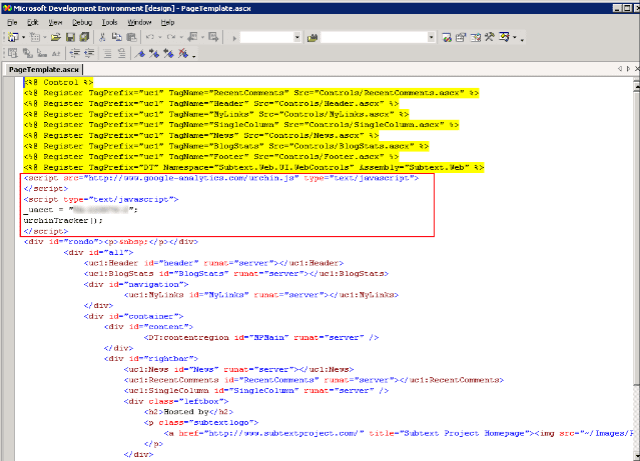This screenshot has height=461, width=640.
Task: Open the Window menu
Action: click(139, 22)
